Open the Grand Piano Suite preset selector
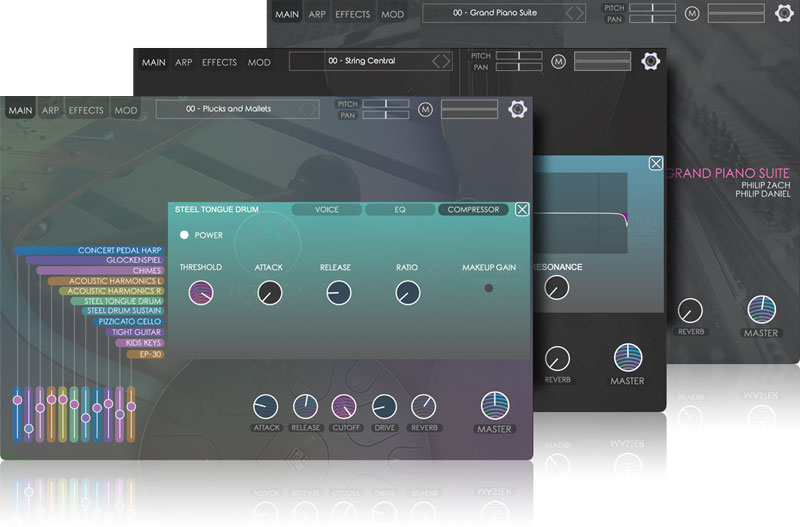Screen dimensions: 800x527 click(503, 14)
